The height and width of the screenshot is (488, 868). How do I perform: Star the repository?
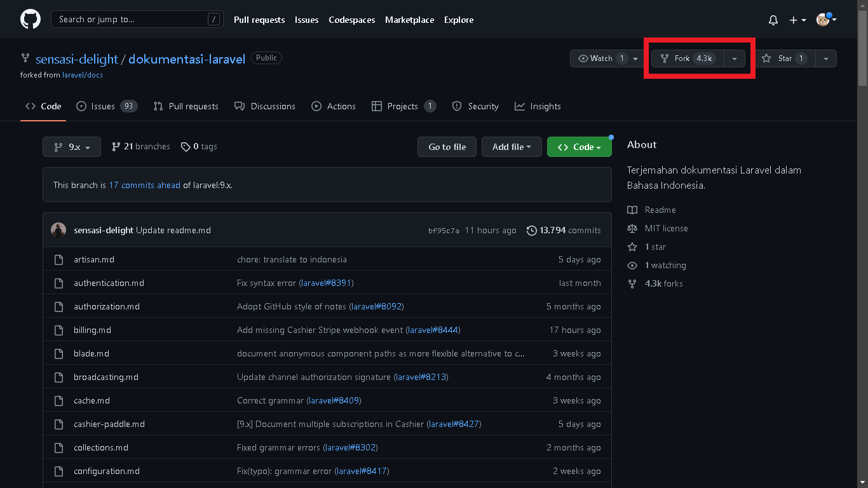tap(785, 58)
